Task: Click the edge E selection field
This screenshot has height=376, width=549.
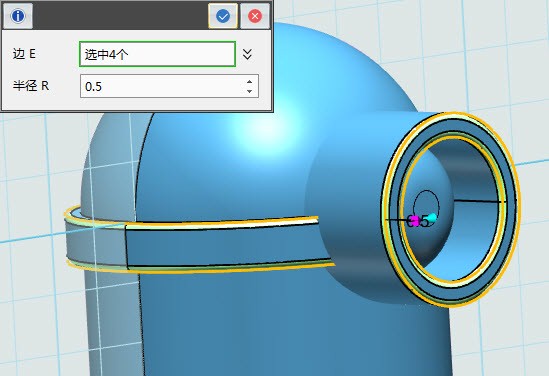Action: (x=157, y=54)
